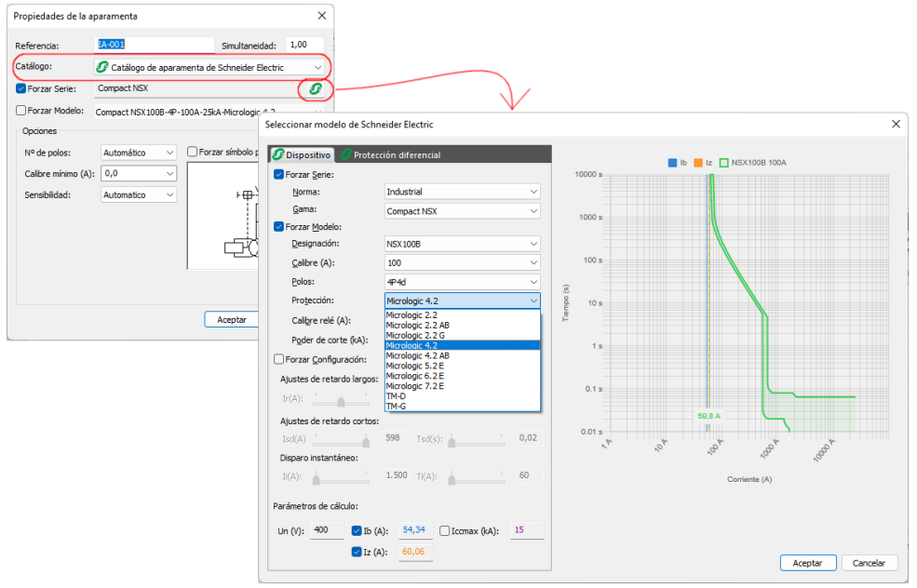Enable the Forzar símbolo checkbox
This screenshot has height=588, width=917.
pyautogui.click(x=192, y=152)
